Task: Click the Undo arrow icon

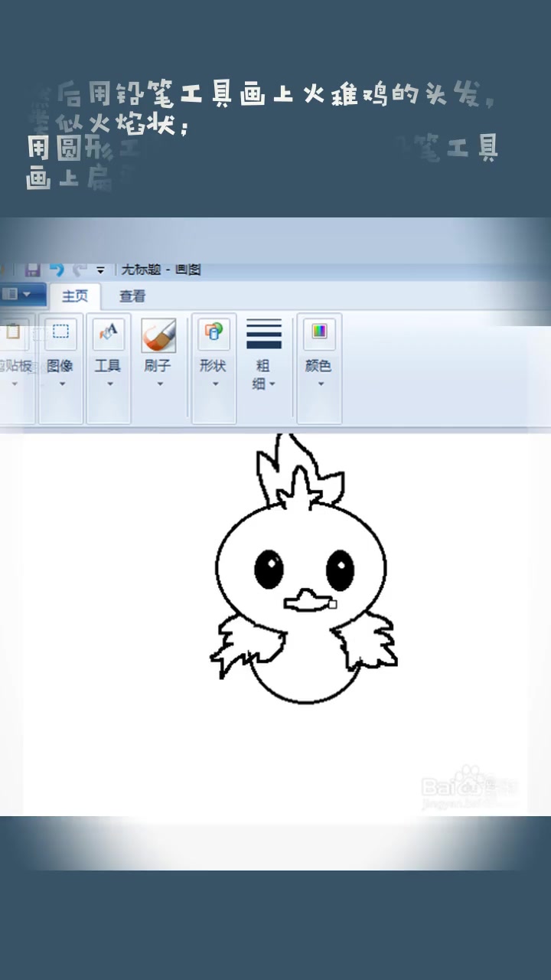Action: pos(57,269)
